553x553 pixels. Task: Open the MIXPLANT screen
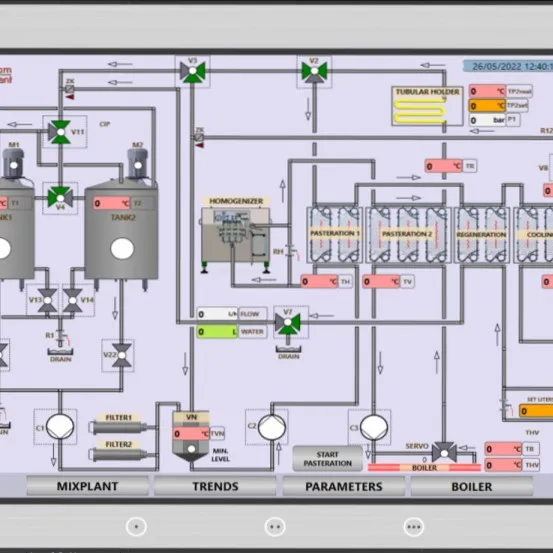[87, 486]
